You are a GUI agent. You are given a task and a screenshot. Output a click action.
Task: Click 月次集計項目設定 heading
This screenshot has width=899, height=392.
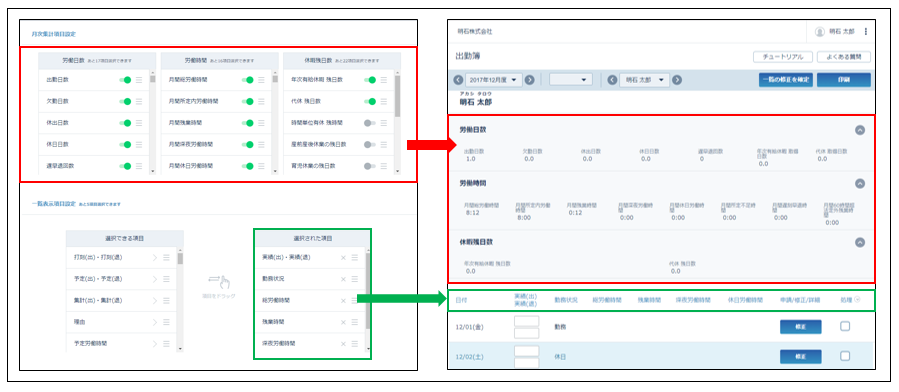pos(53,34)
